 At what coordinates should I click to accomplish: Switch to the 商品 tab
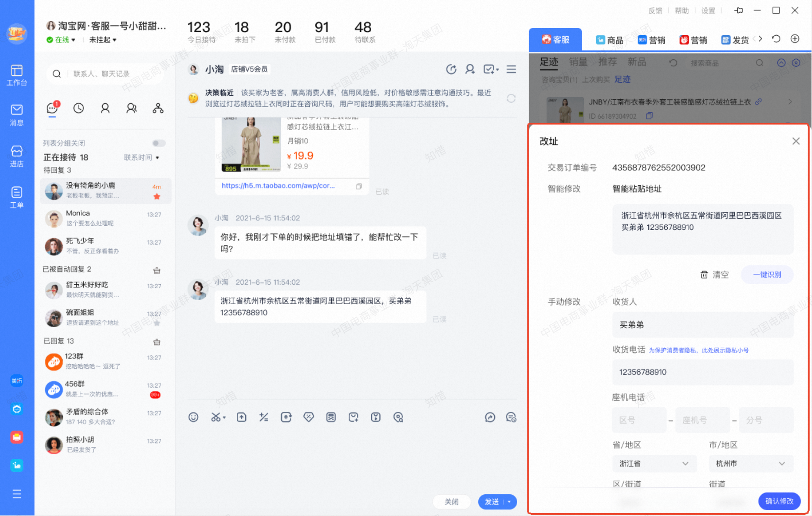tap(610, 40)
